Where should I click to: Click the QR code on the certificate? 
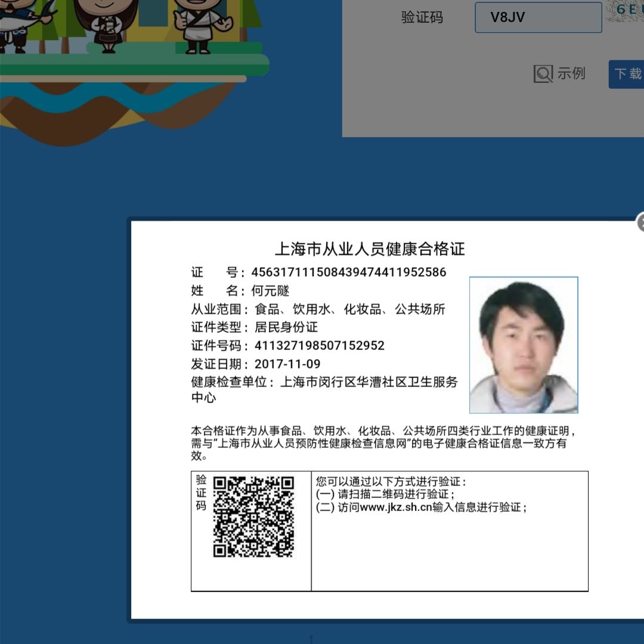tap(253, 516)
